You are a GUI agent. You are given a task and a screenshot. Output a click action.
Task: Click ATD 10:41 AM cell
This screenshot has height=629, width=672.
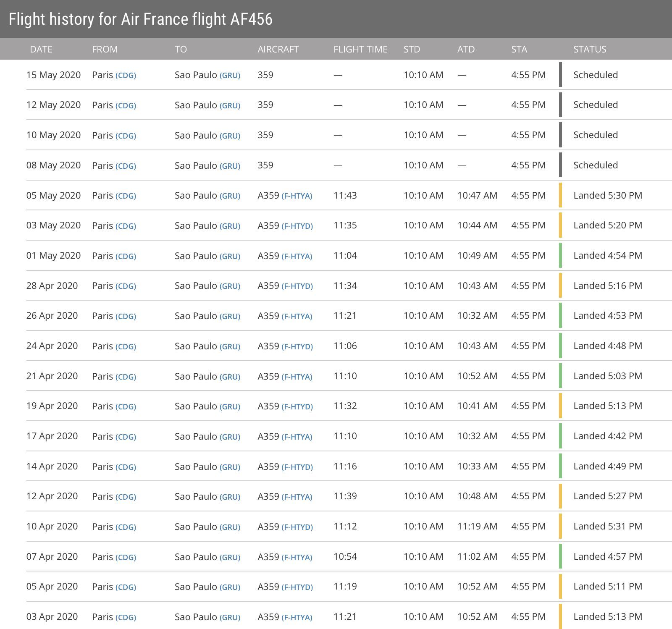[x=477, y=406]
